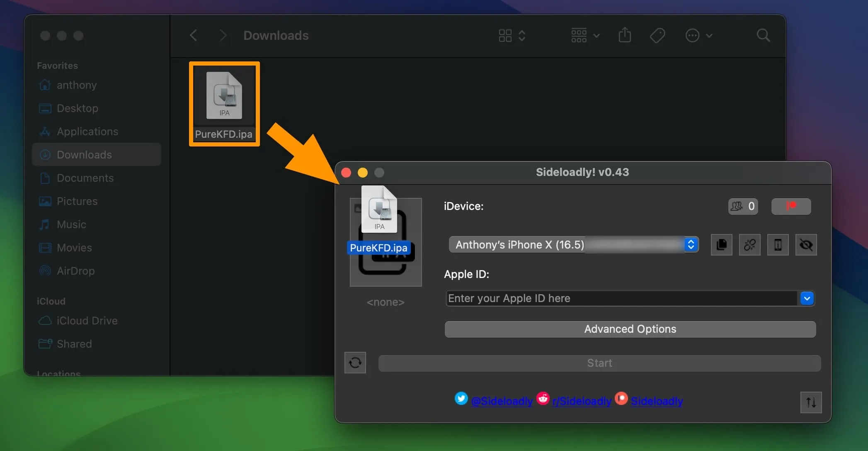Click the Finder search magnifier icon
The image size is (868, 451).
pos(763,35)
